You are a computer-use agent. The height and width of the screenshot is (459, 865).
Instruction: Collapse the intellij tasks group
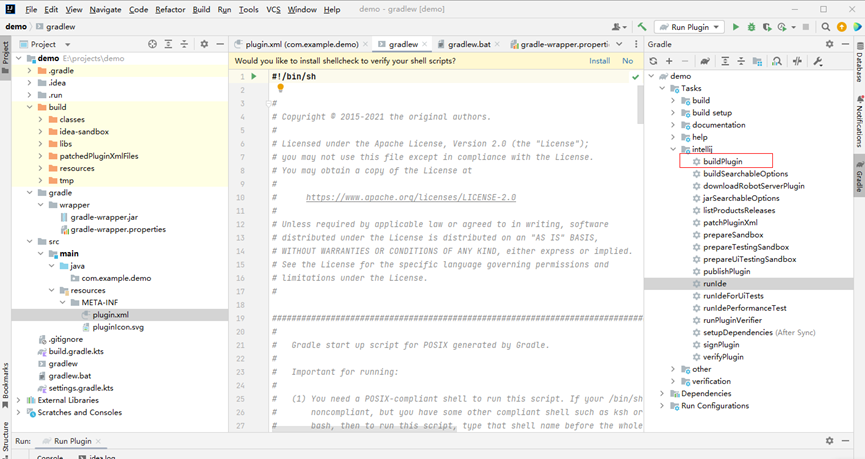[673, 149]
